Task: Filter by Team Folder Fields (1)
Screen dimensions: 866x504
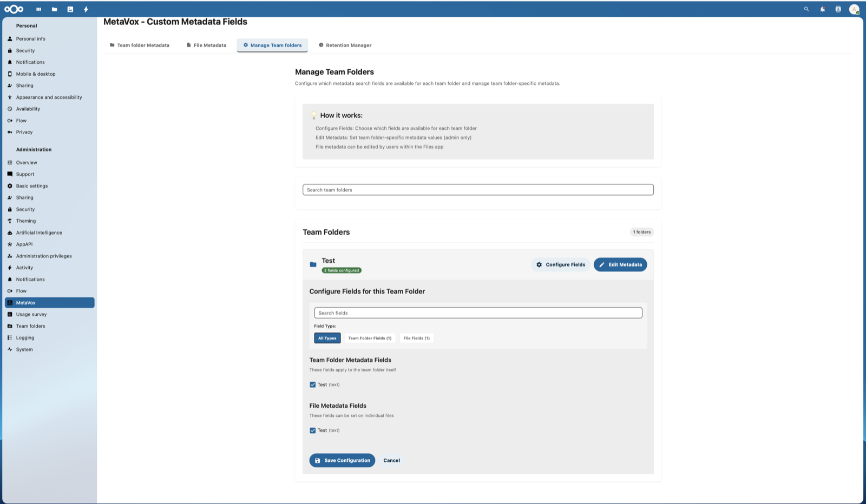Action: coord(370,337)
